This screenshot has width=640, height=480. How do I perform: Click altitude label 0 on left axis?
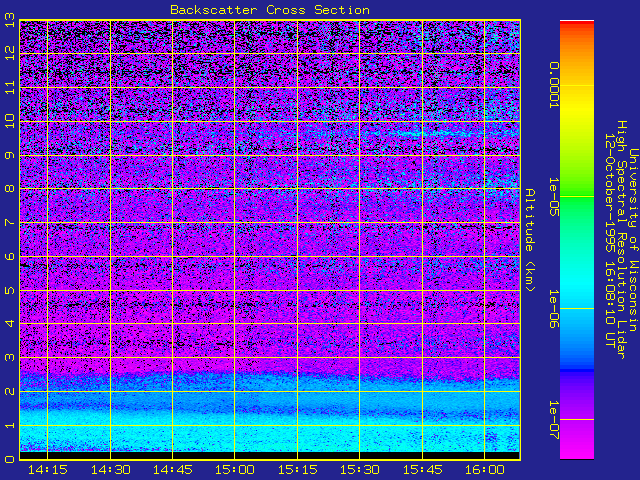[10, 459]
